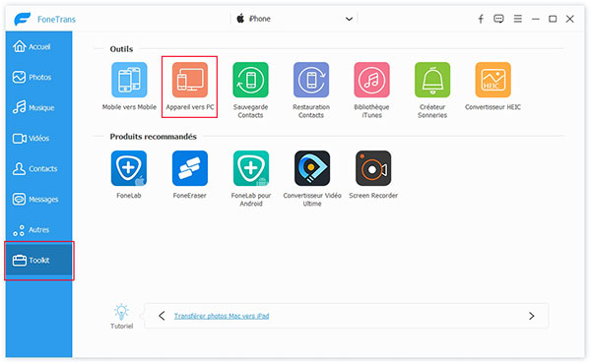Minimize the FoneTrans window
Screen dimensions: 591x364
tap(536, 19)
